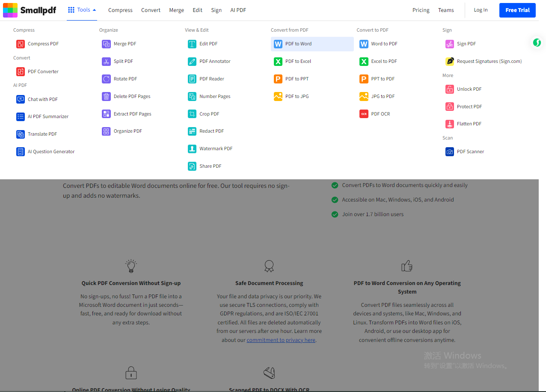
Task: Click the PDF to Excel icon
Action: click(278, 62)
